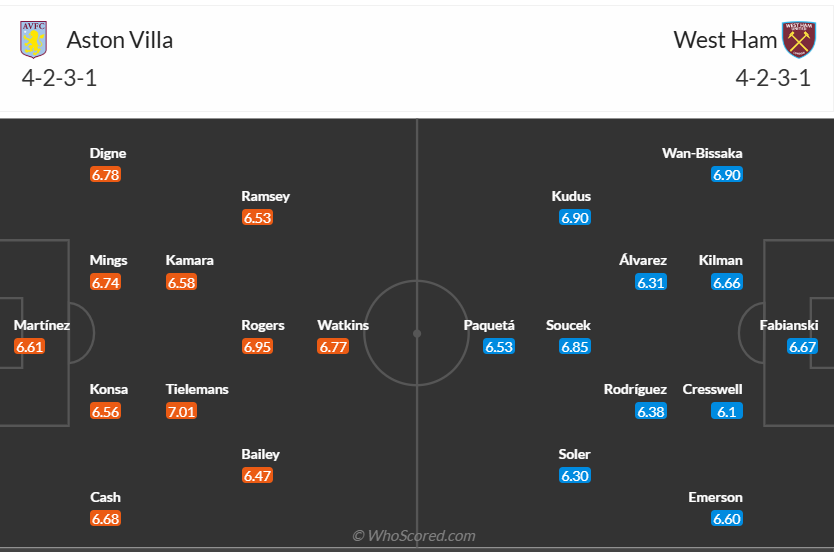Open player Emerson's name label

(x=715, y=497)
